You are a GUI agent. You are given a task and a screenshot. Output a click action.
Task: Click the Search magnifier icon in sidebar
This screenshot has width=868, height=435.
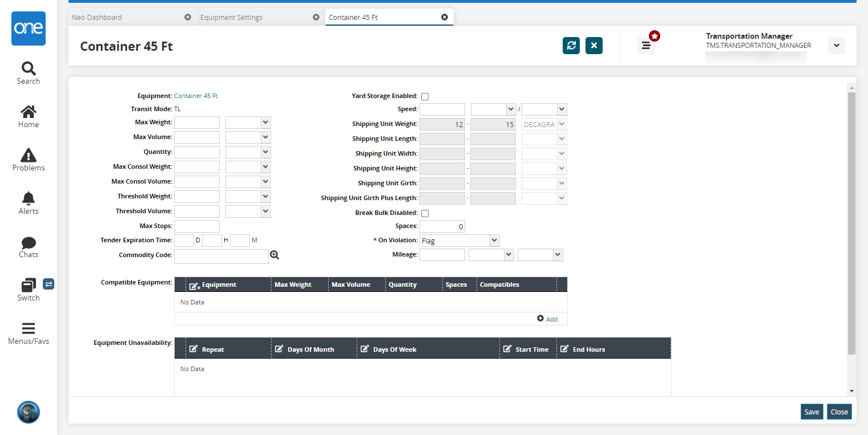click(x=28, y=69)
